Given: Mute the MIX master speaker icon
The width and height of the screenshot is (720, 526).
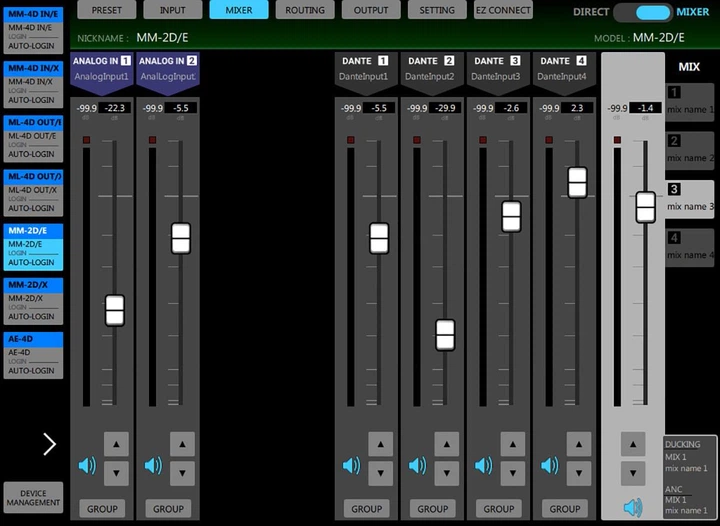Looking at the screenshot, I should tap(633, 507).
